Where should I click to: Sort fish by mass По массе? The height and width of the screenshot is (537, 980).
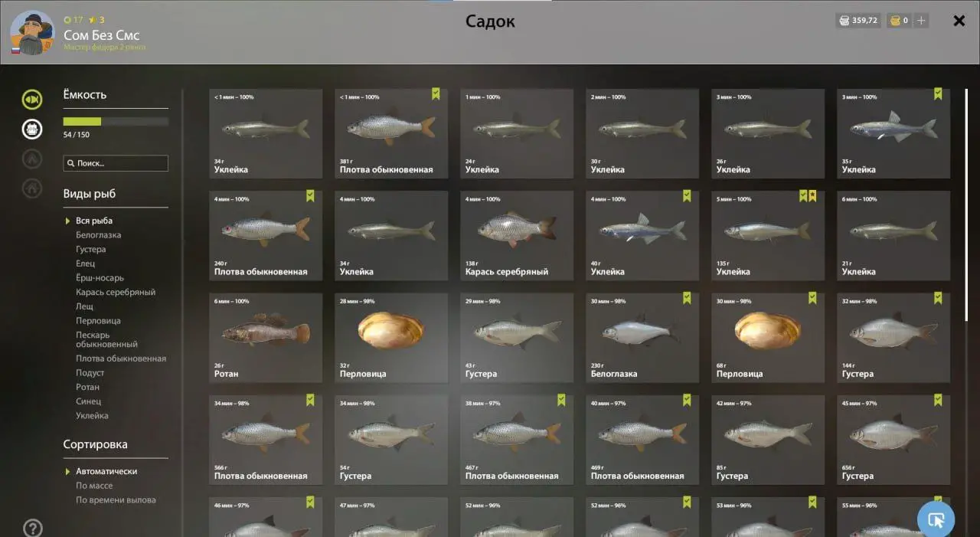tap(94, 486)
